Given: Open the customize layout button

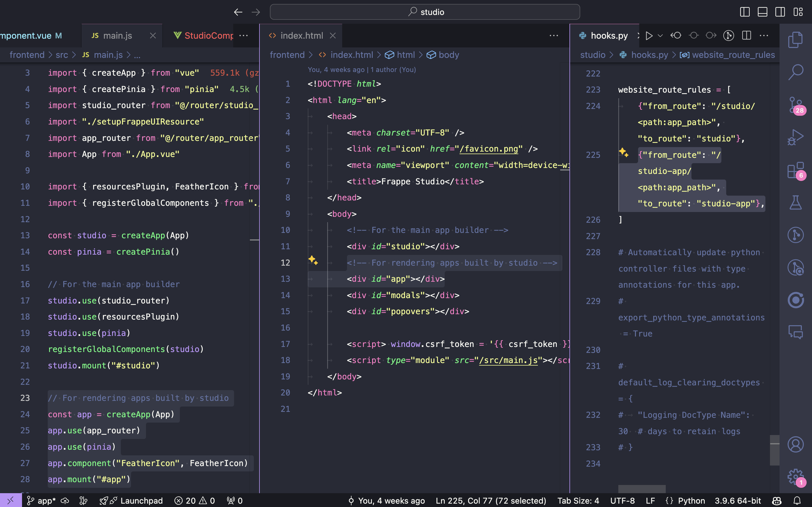Looking at the screenshot, I should (x=798, y=12).
